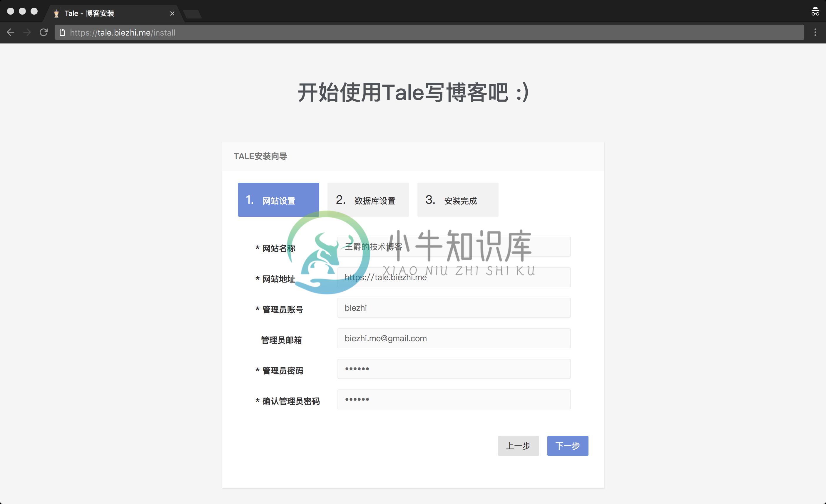
Task: Click the TALE安装向导 panel heading
Action: [260, 156]
